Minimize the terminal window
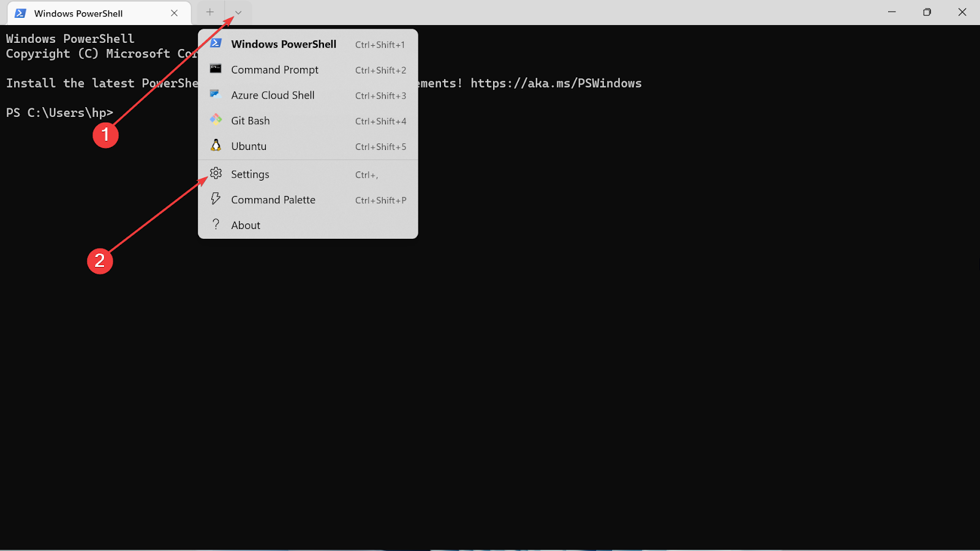The width and height of the screenshot is (980, 551). [892, 12]
